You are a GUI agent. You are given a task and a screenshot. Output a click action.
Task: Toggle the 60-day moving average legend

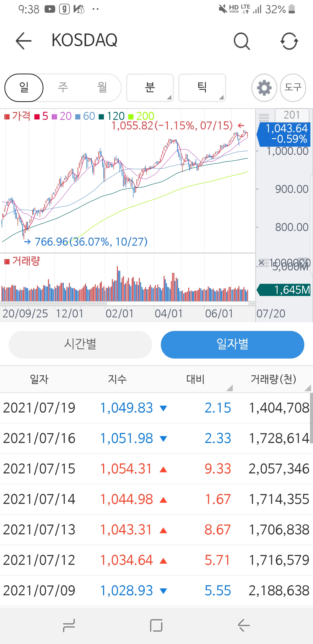(x=85, y=116)
